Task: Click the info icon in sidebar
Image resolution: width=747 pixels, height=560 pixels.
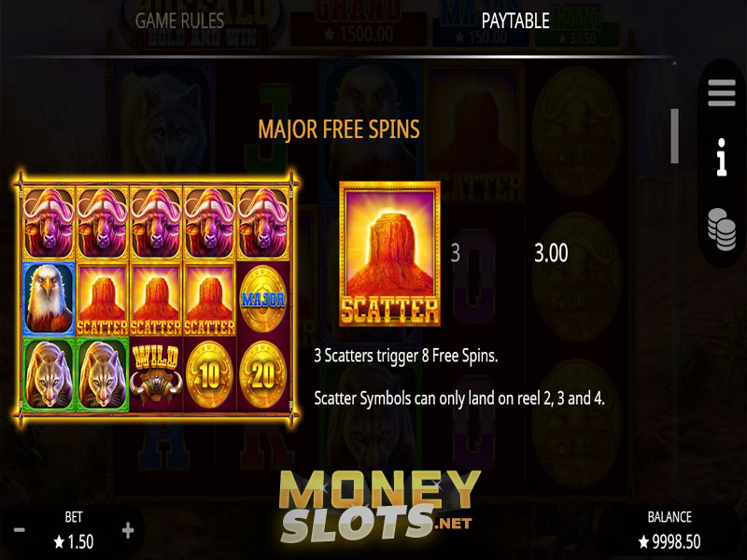Action: (722, 157)
